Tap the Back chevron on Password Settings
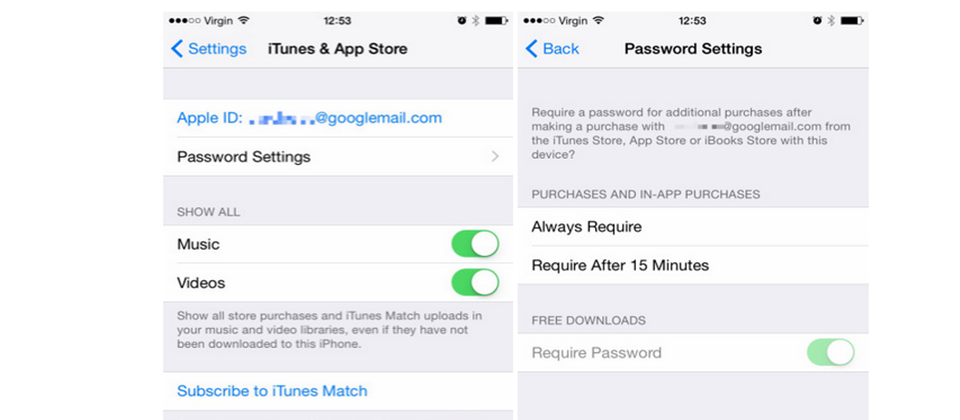960x420 pixels. (531, 49)
